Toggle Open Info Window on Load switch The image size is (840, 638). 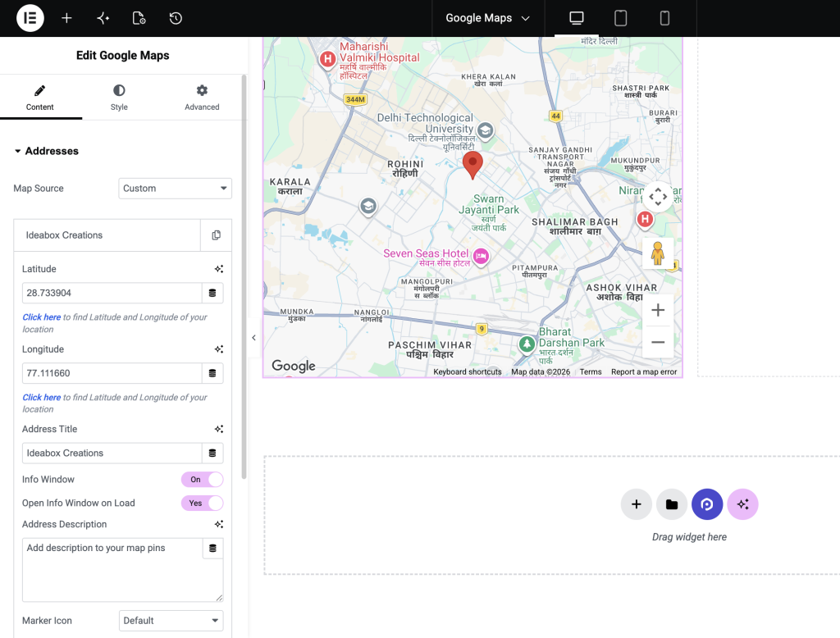pos(202,503)
